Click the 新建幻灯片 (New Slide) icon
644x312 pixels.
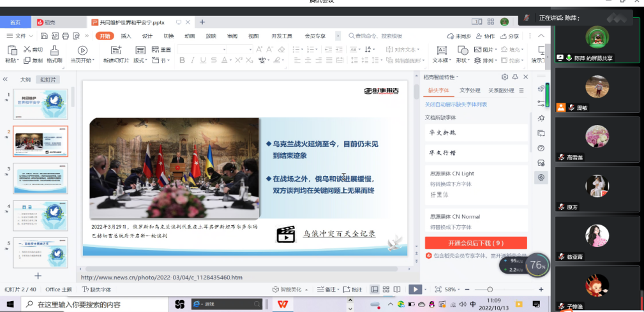(x=116, y=50)
